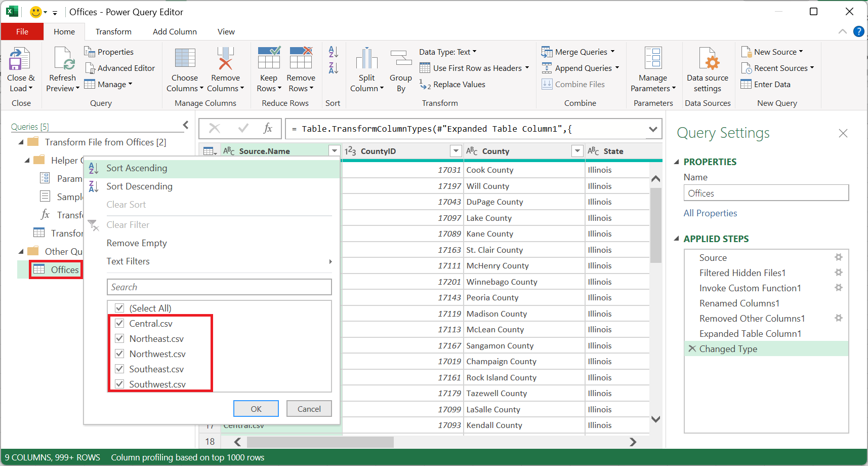Open gear for Invoke Custom Function1 step
Image resolution: width=868 pixels, height=466 pixels.
(x=839, y=288)
